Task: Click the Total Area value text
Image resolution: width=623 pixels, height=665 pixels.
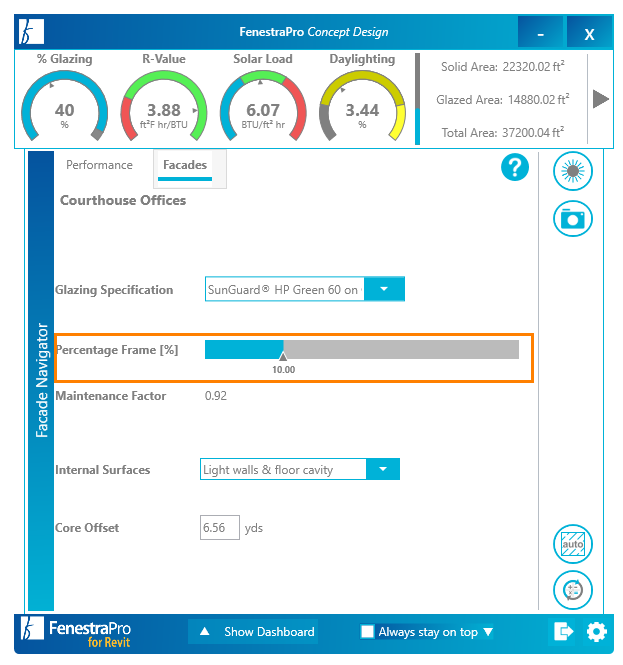Action: [x=533, y=132]
